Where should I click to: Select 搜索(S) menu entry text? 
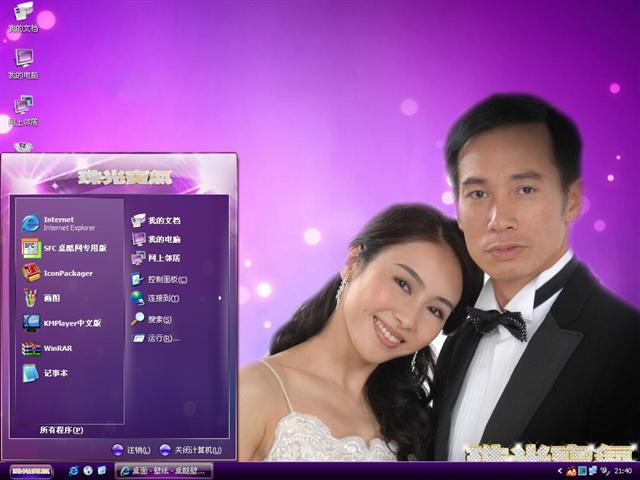(160, 319)
